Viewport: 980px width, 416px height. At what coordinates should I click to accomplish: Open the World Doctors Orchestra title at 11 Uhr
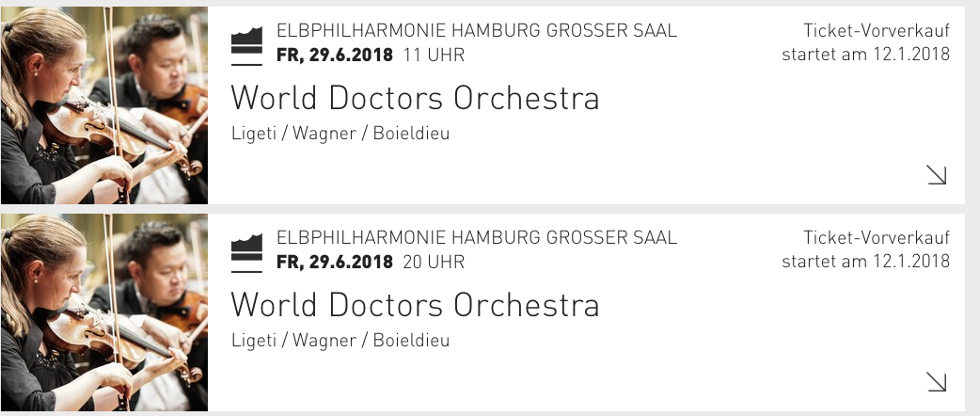(x=415, y=98)
